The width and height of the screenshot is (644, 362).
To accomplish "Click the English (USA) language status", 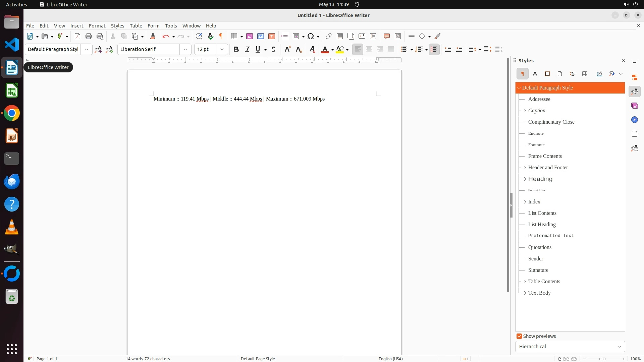I will click(390, 359).
